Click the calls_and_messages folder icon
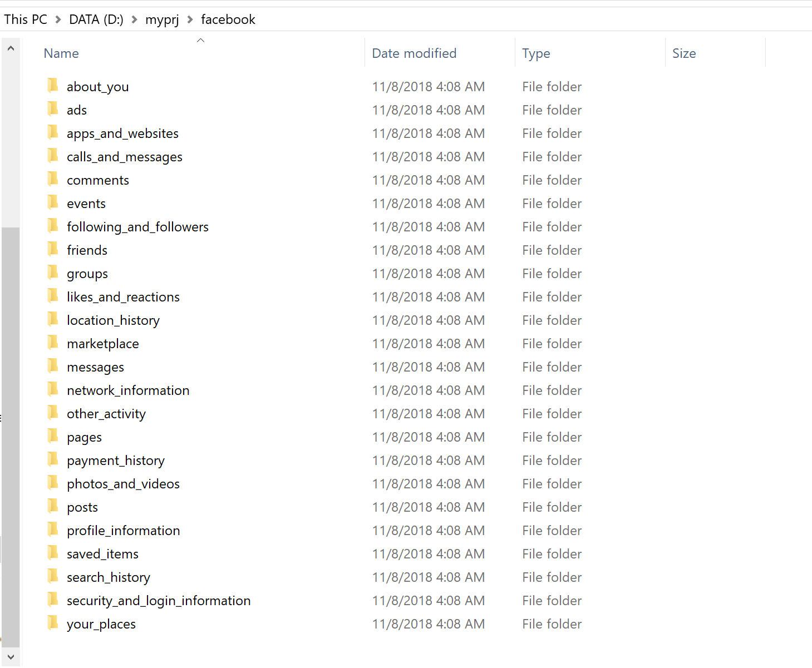Screen dimensions: 812x668 tap(53, 155)
